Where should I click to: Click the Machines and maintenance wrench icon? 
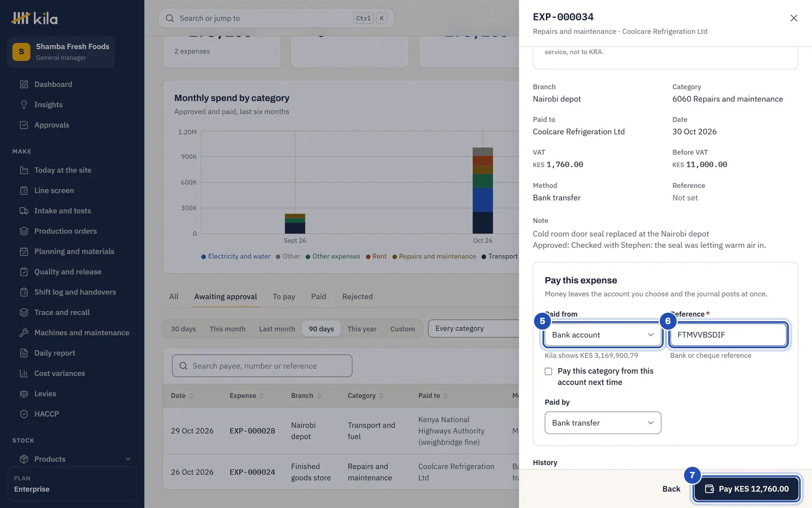(x=24, y=333)
